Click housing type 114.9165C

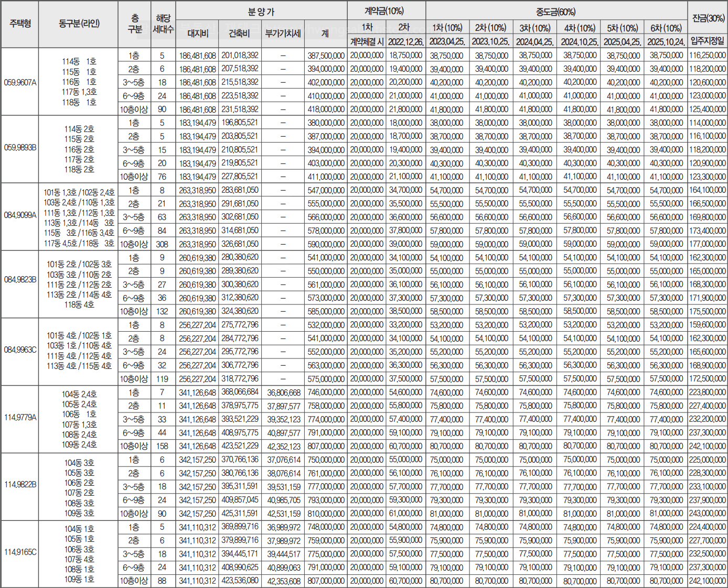[x=20, y=552]
